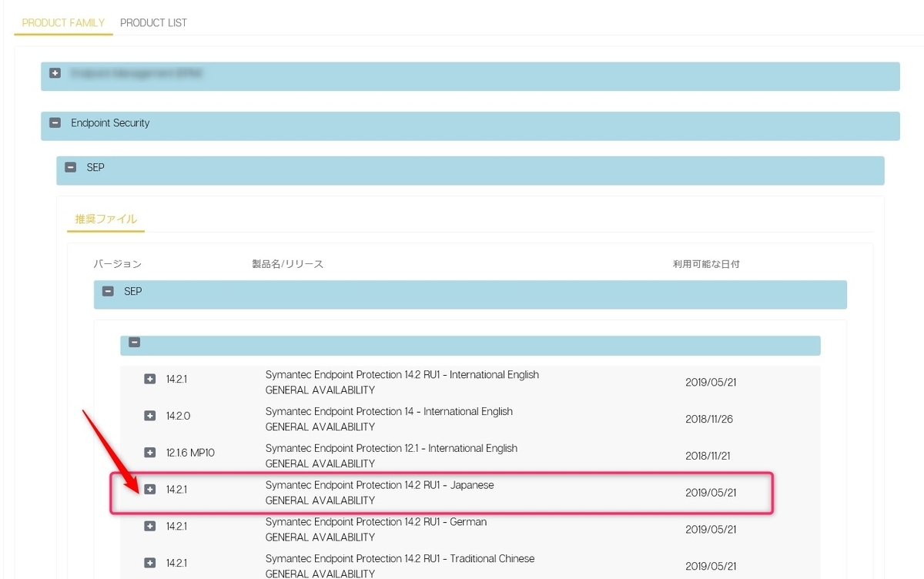Select the 推奨ファイル tab

105,219
